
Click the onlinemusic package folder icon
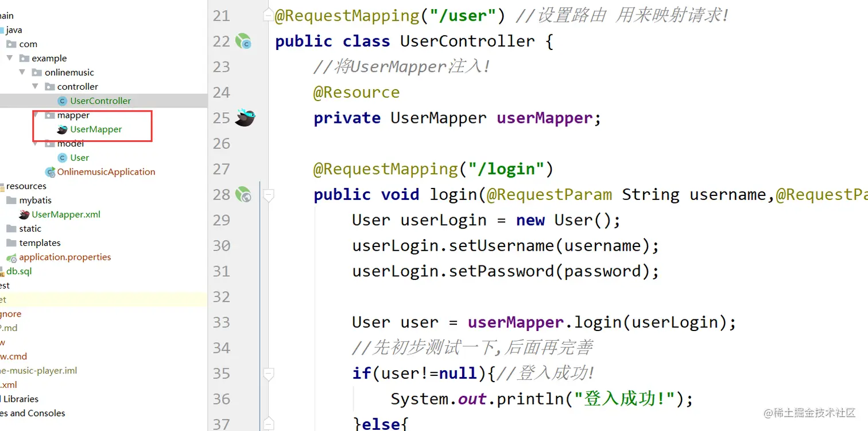(37, 72)
